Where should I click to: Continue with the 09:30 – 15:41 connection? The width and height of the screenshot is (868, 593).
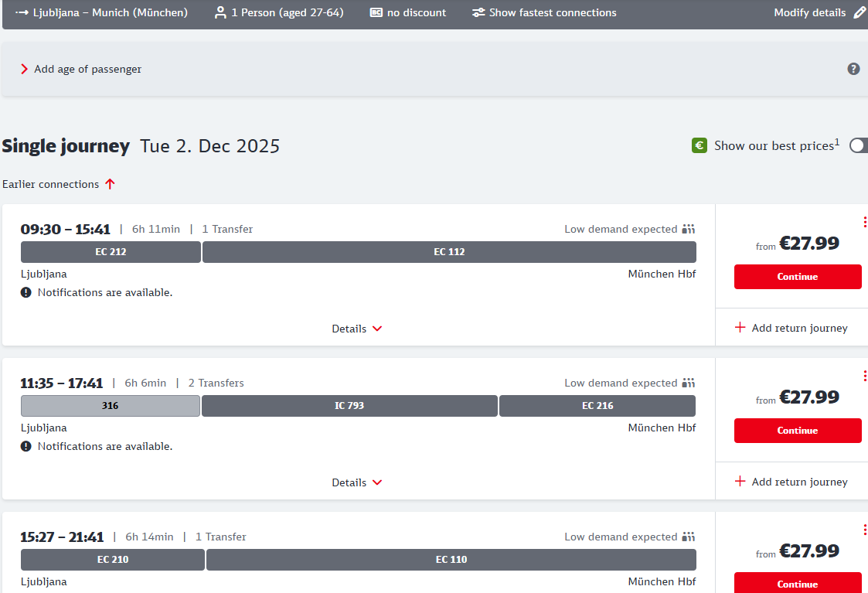pos(798,277)
